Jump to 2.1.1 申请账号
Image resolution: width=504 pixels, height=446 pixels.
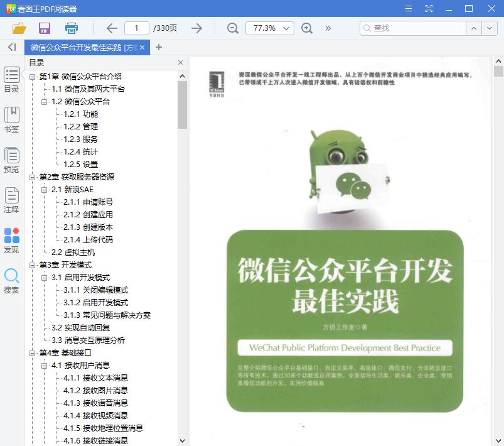tap(88, 202)
